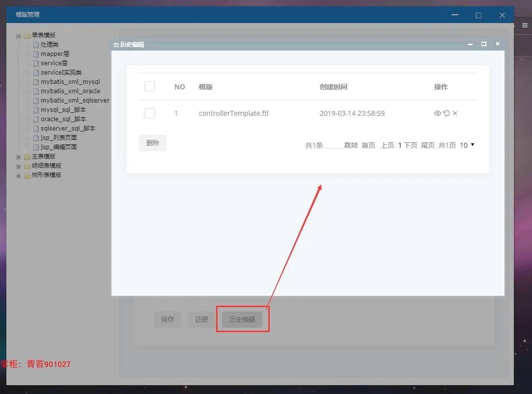Go to the 首页 first page
The height and width of the screenshot is (394, 532).
[x=368, y=145]
